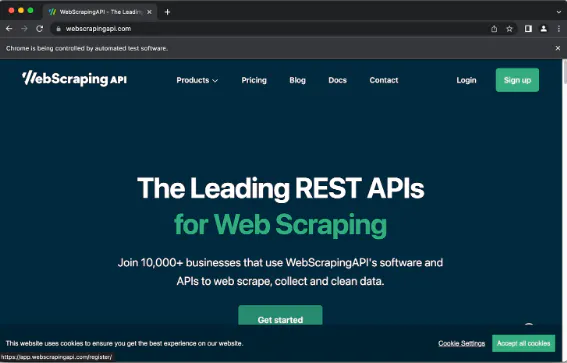Click the WebScrapingAPI logo
This screenshot has width=567, height=363.
[x=74, y=78]
